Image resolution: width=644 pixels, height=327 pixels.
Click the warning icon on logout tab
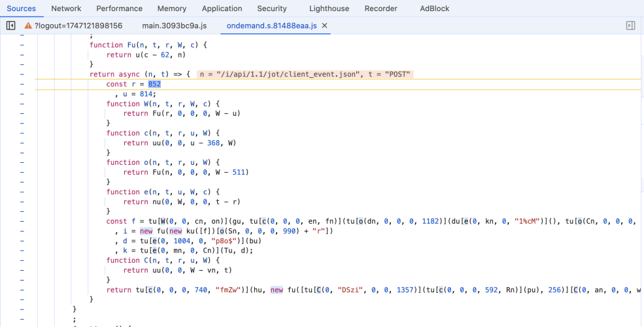(x=28, y=26)
